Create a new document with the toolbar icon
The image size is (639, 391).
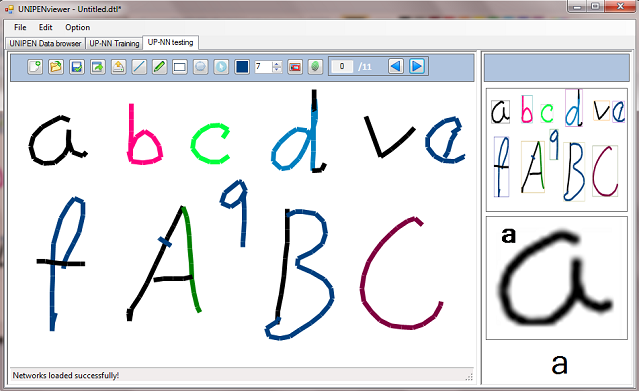pos(35,66)
